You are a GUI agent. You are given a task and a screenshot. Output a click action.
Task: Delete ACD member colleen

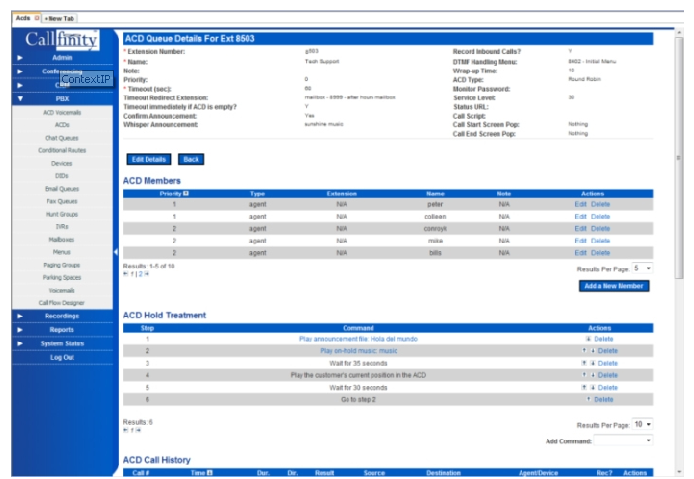point(601,216)
